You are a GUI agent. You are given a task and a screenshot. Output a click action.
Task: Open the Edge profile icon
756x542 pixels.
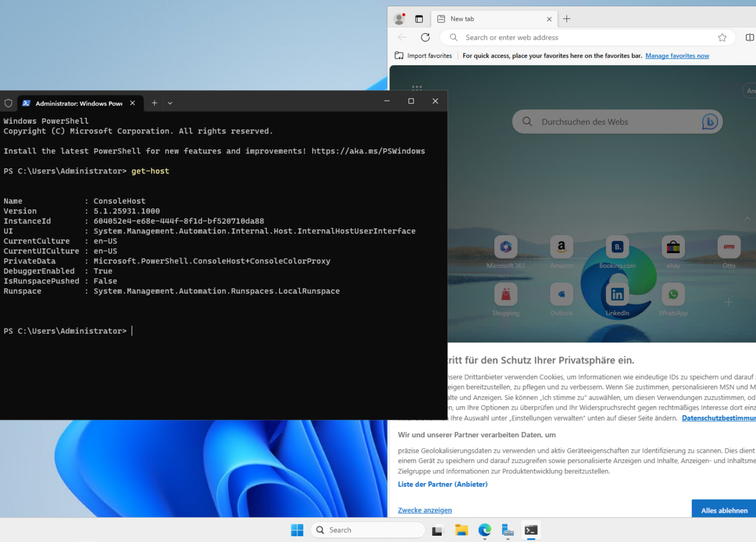[x=399, y=18]
